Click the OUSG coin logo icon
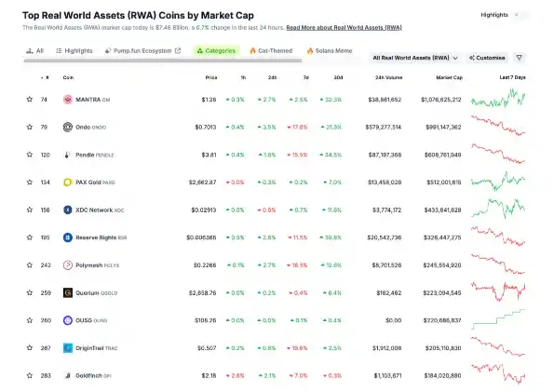This screenshot has height=392, width=554. (x=67, y=320)
